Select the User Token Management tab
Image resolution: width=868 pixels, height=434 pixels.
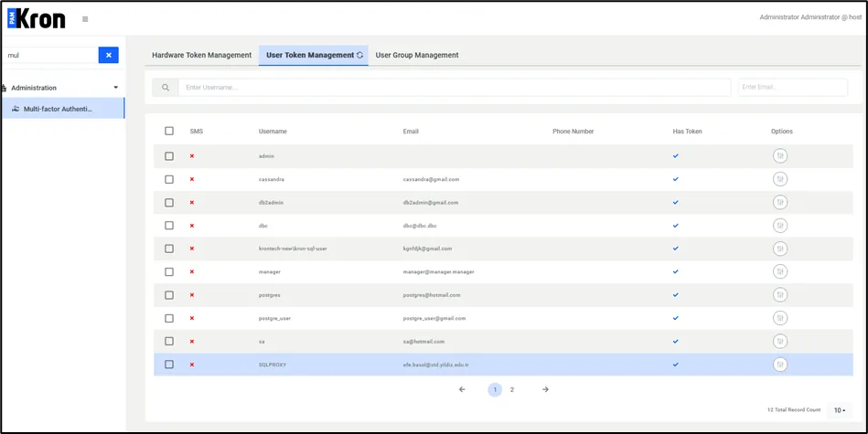(314, 56)
